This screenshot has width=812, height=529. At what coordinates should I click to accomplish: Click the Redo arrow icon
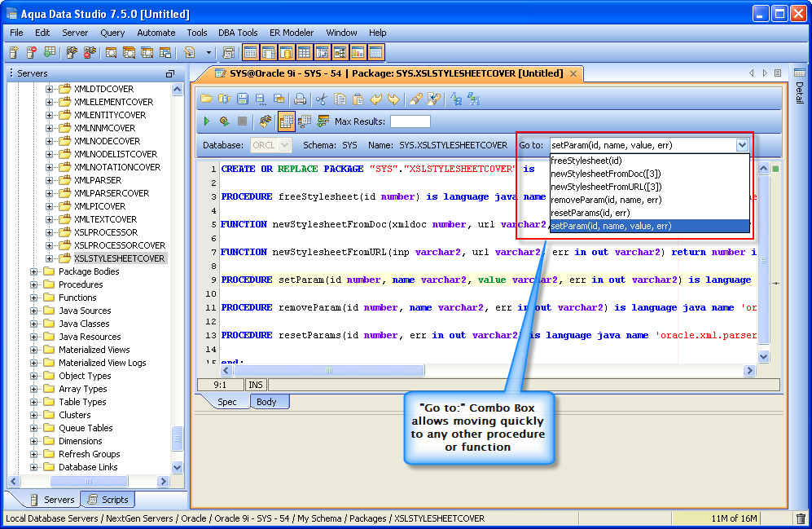393,99
